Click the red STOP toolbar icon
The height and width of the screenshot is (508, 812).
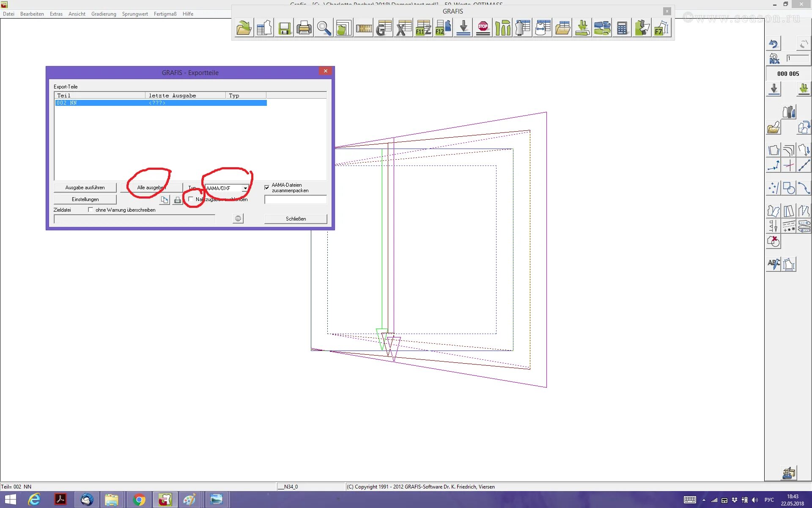(483, 28)
